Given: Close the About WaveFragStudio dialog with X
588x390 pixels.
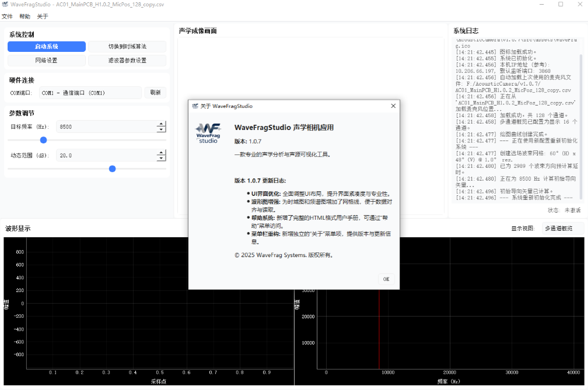Looking at the screenshot, I should click(x=393, y=106).
